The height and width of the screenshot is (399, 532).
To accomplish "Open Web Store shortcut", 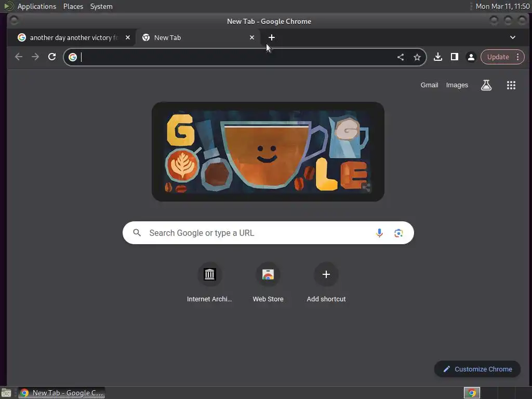I will (x=268, y=282).
